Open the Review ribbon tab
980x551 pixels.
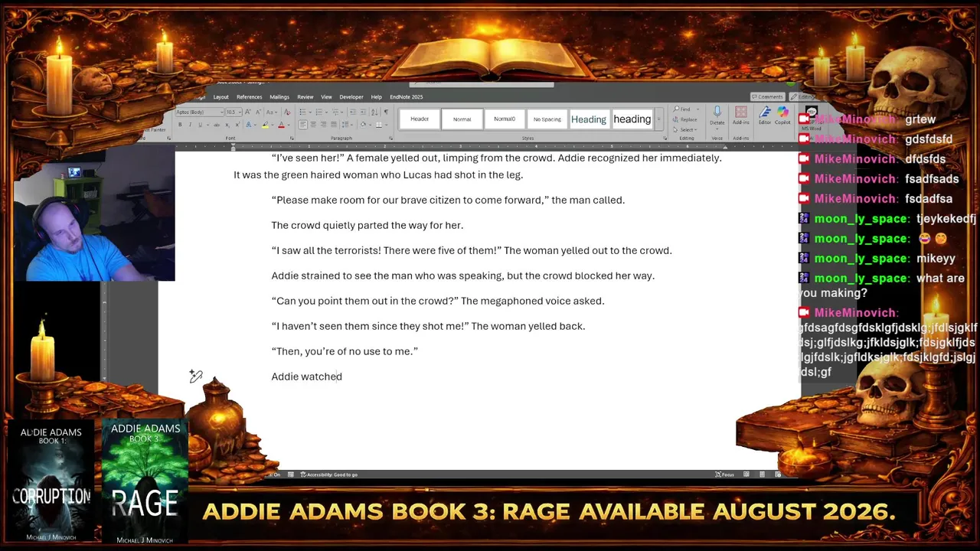305,97
